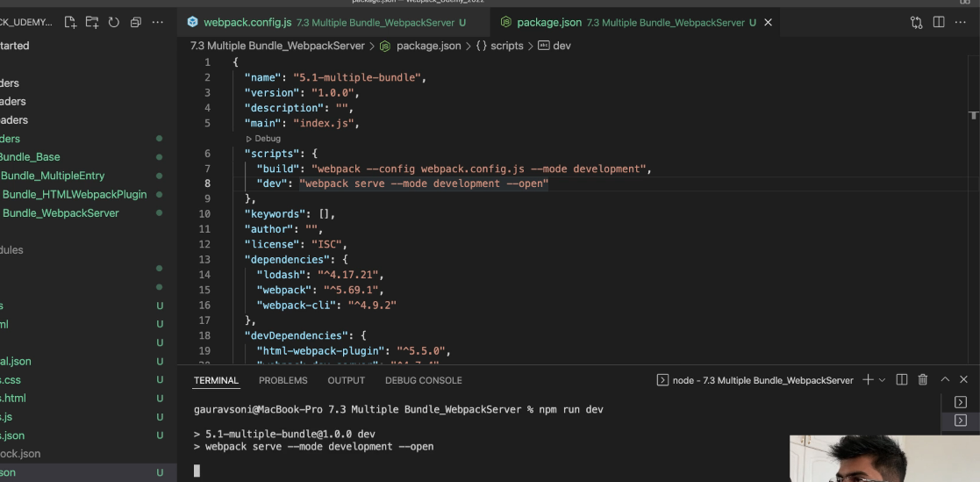The width and height of the screenshot is (980, 482).
Task: Switch to the OUTPUT panel tab
Action: [347, 380]
